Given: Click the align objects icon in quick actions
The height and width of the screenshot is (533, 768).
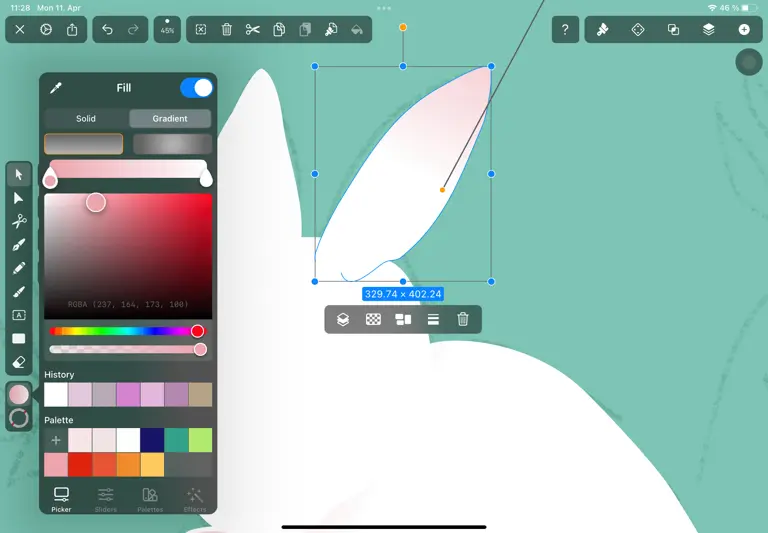Looking at the screenshot, I should click(403, 319).
